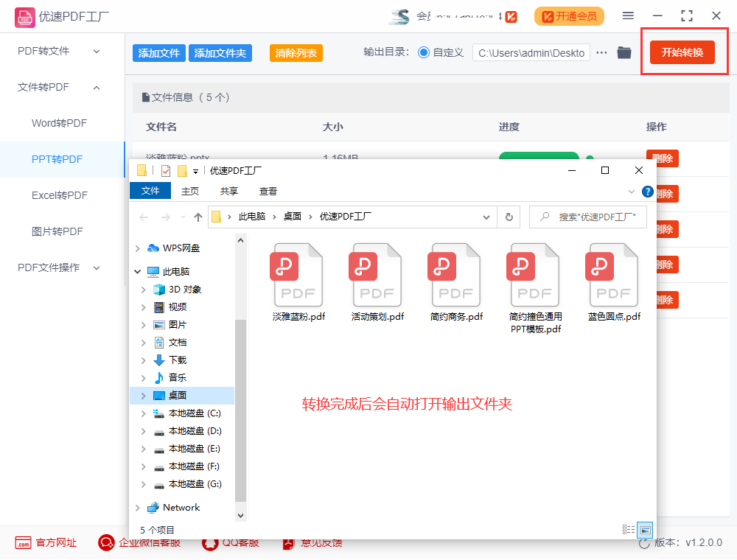This screenshot has width=737, height=560.
Task: Visit the 官方网址 site via .com icon
Action: (24, 542)
